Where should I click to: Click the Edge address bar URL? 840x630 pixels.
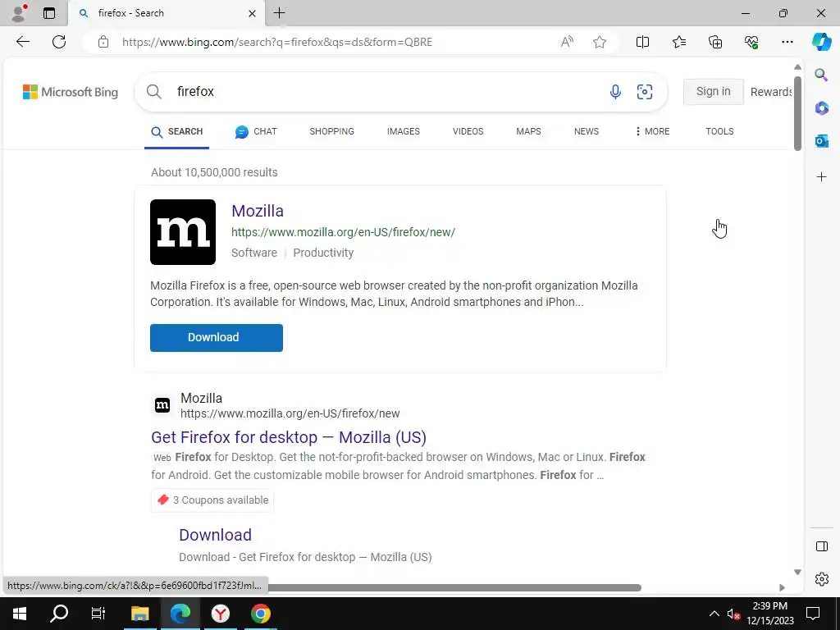277,42
